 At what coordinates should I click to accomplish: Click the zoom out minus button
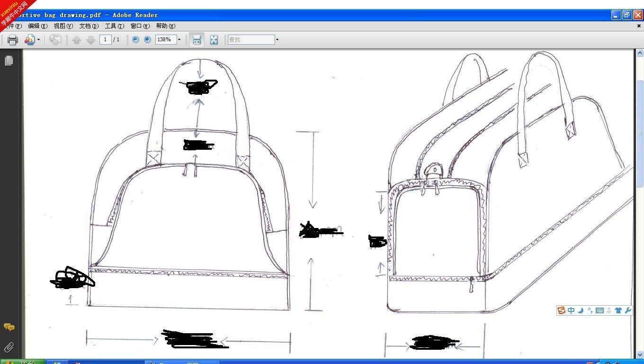(135, 40)
